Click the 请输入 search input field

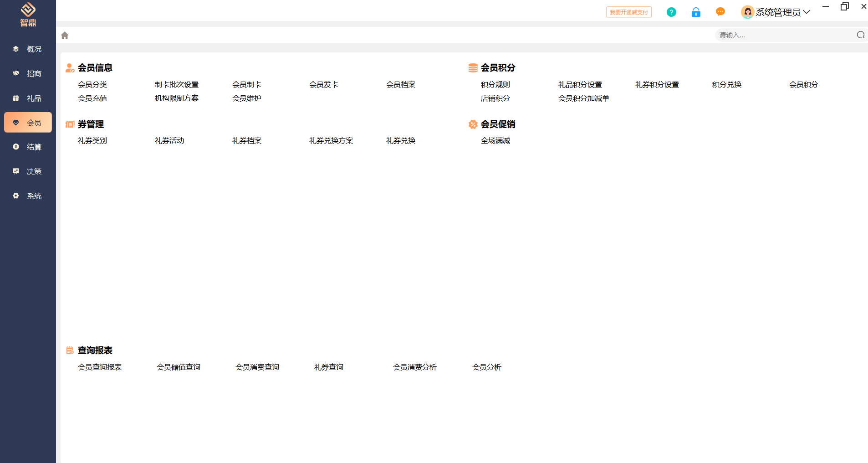coord(783,35)
